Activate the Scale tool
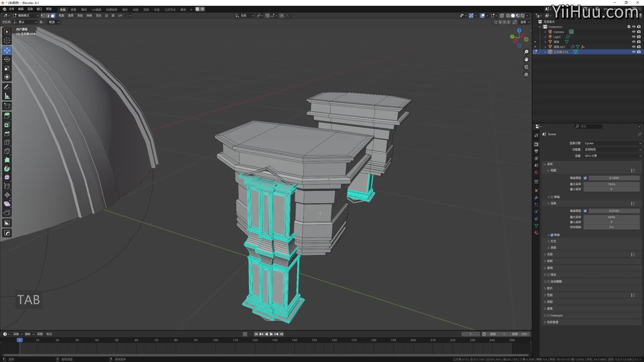644x362 pixels. [x=7, y=68]
